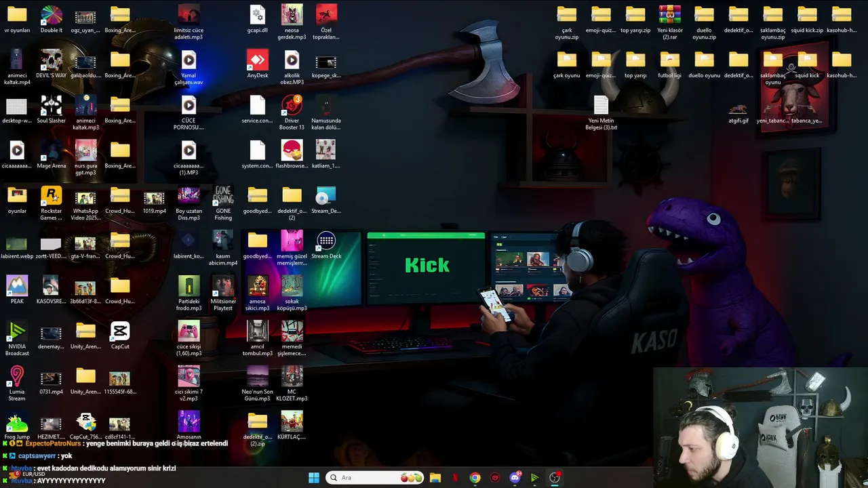Select the Stream_De... installer icon
Image resolution: width=868 pixels, height=488 pixels.
coord(326,200)
